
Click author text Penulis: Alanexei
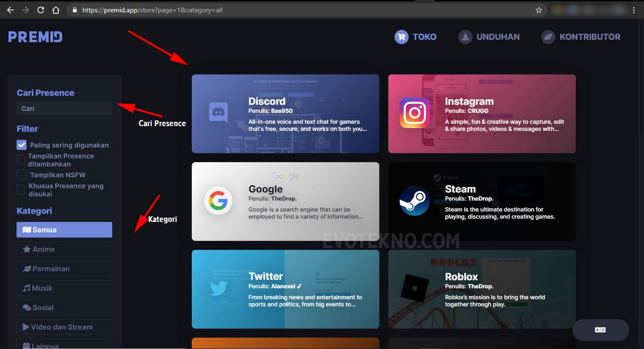[275, 286]
